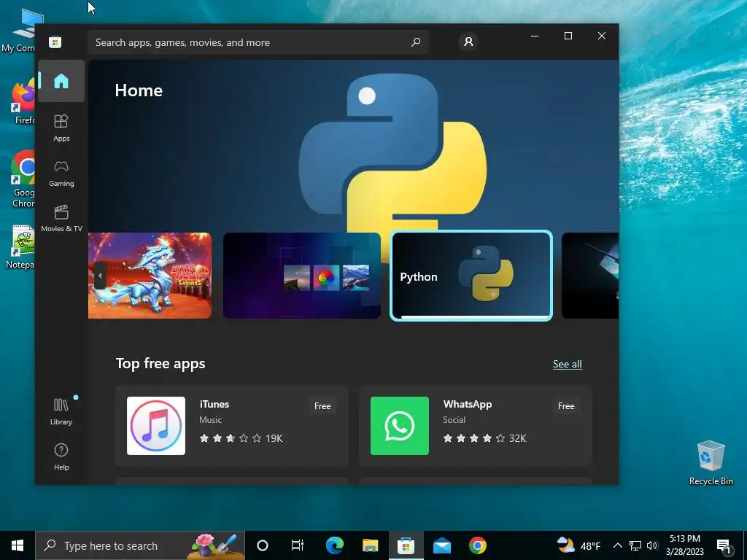Click the iTunes app title
This screenshot has height=560, width=747.
point(214,404)
